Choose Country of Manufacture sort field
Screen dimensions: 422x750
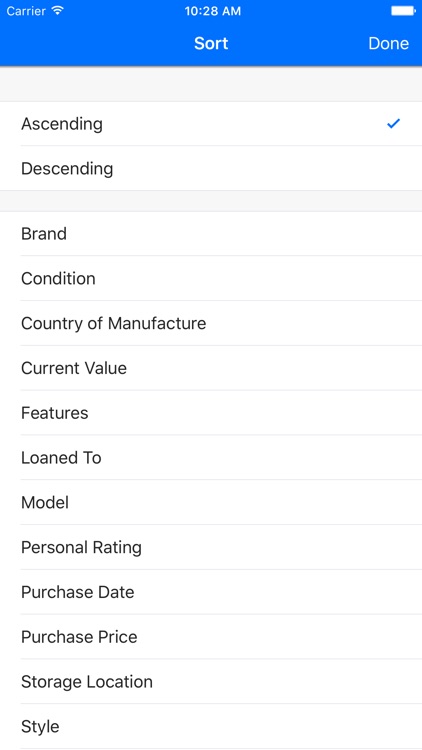211,323
